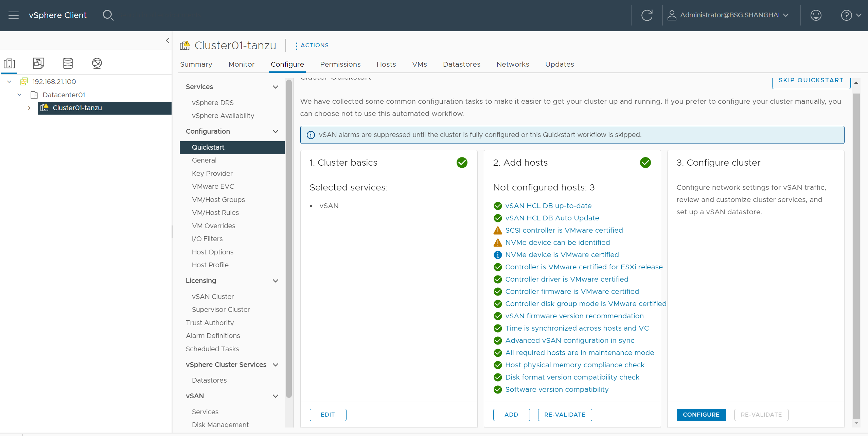
Task: Open Scheduled Tasks
Action: (212, 349)
